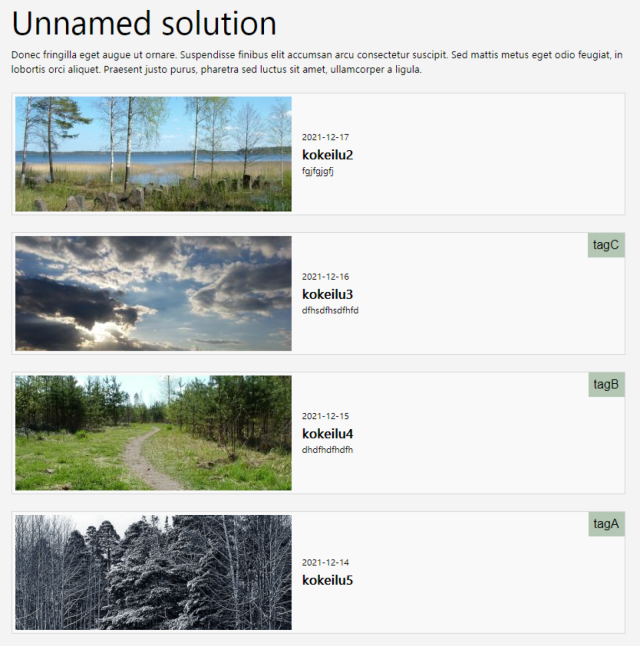Click the 2021-12-14 date text

(x=326, y=562)
